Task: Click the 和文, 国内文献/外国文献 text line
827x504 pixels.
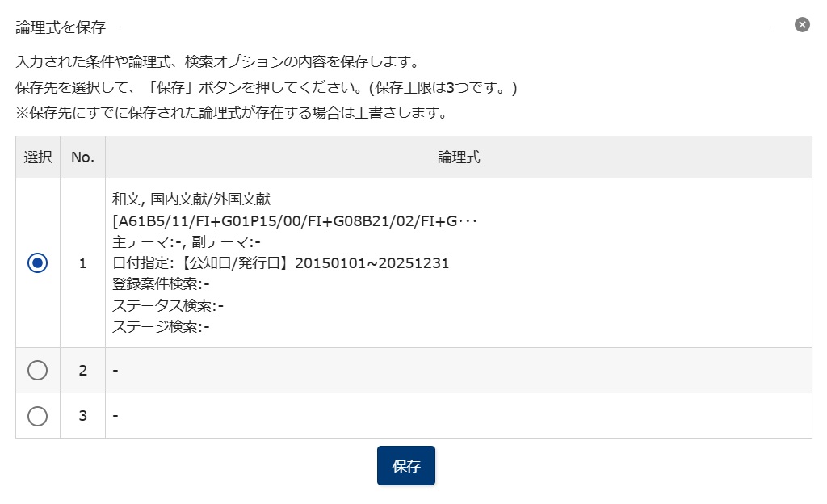Action: pos(191,199)
